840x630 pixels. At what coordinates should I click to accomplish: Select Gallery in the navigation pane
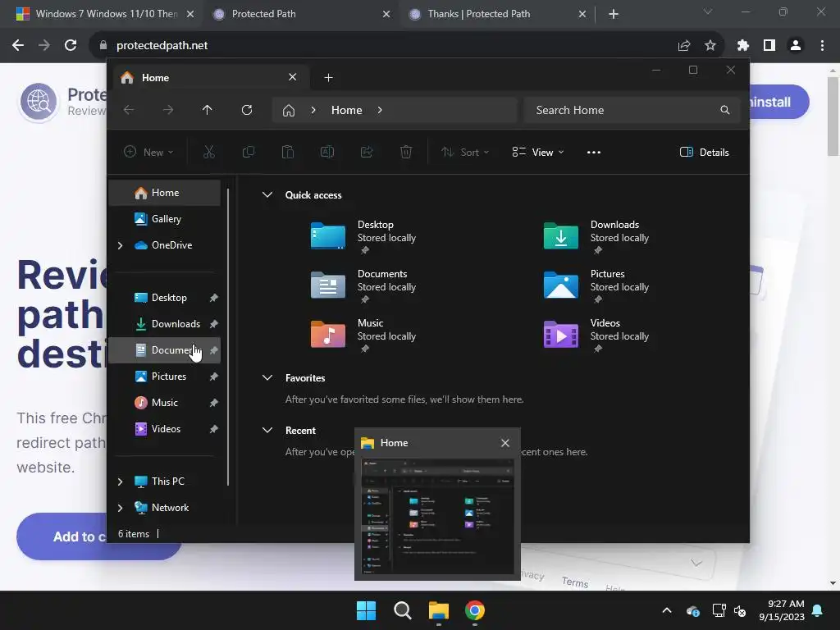pyautogui.click(x=165, y=219)
